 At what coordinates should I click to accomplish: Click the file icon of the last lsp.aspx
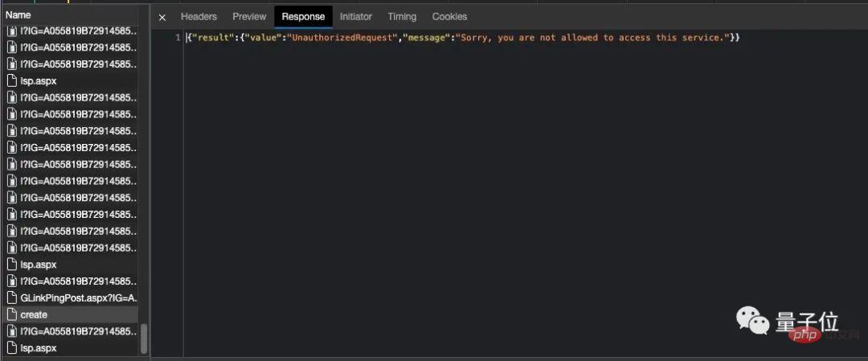[x=12, y=348]
